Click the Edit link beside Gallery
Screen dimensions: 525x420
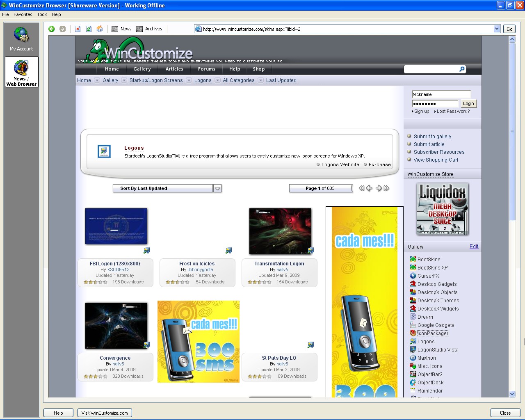[474, 247]
